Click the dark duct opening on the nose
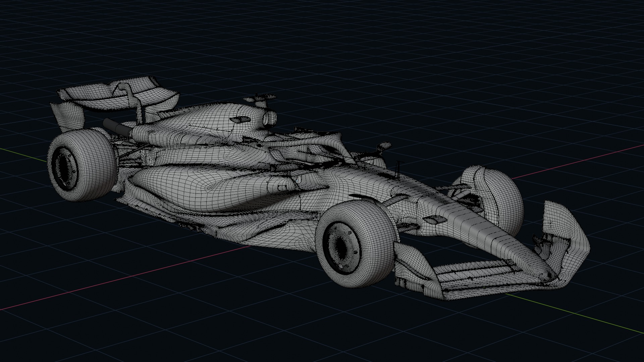Viewport: 644px width, 362px height. tap(434, 220)
